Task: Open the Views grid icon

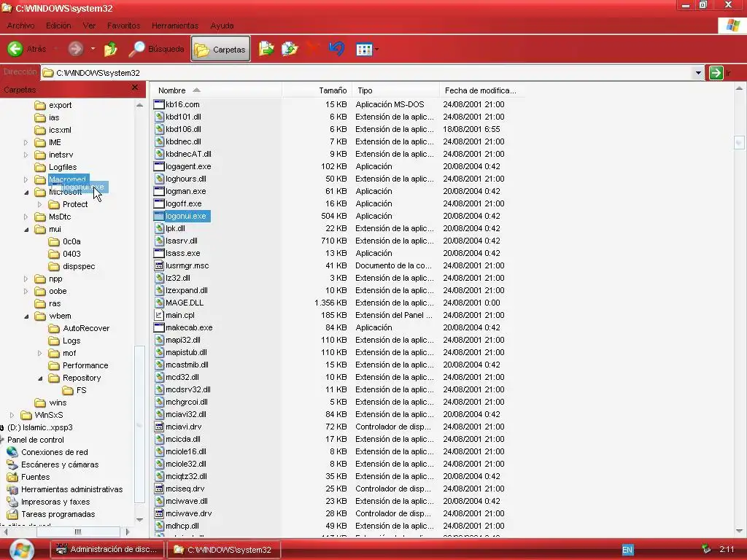Action: tap(364, 49)
